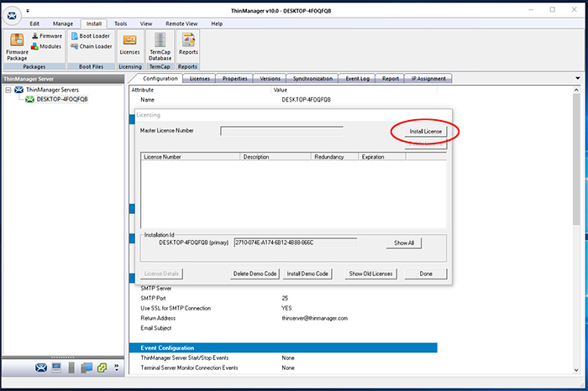Click the Expiration column header
Screen dimensions: 588x391
click(382, 157)
